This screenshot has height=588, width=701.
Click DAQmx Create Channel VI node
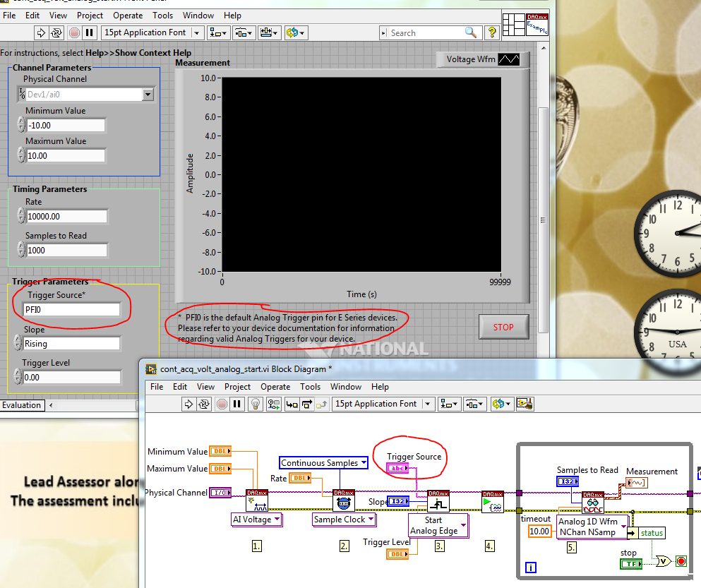click(257, 500)
